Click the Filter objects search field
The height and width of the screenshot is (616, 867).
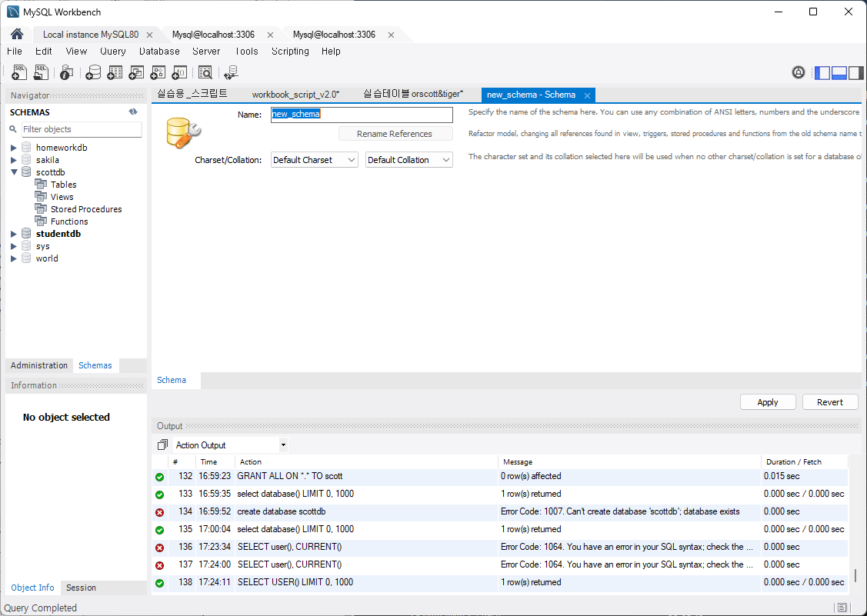(82, 129)
